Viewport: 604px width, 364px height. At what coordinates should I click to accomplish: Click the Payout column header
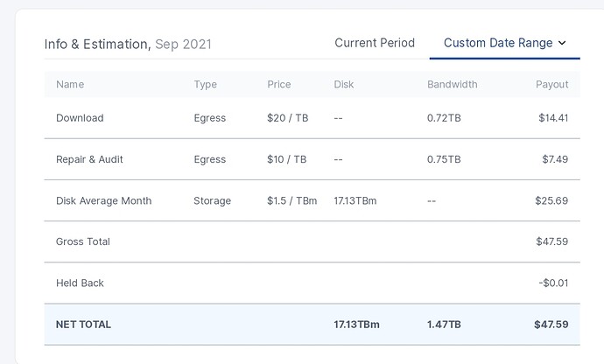coord(551,85)
